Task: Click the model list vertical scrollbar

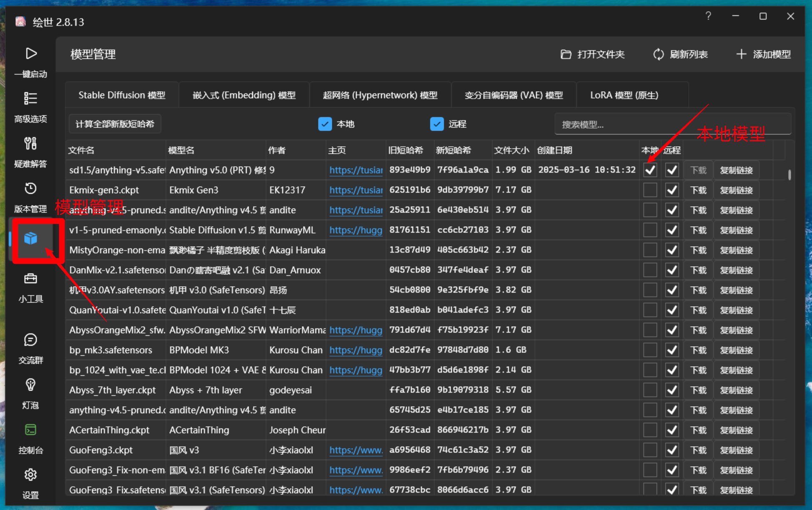Action: click(789, 175)
